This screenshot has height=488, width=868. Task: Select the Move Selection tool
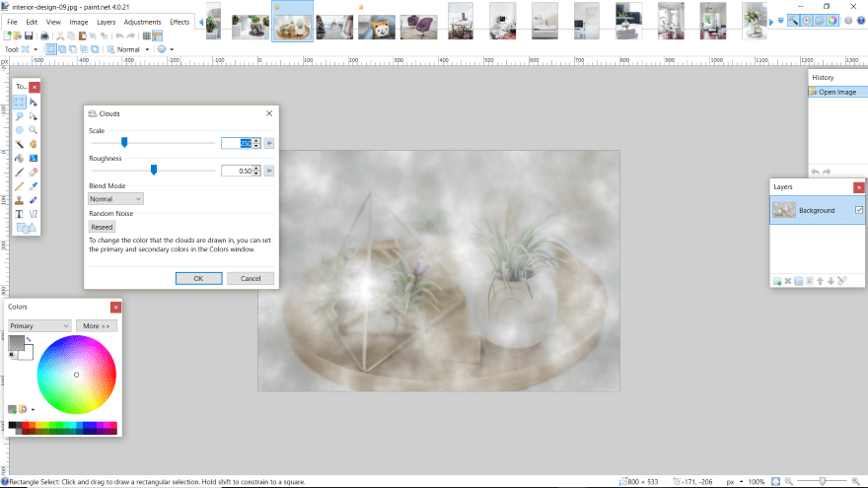point(34,116)
